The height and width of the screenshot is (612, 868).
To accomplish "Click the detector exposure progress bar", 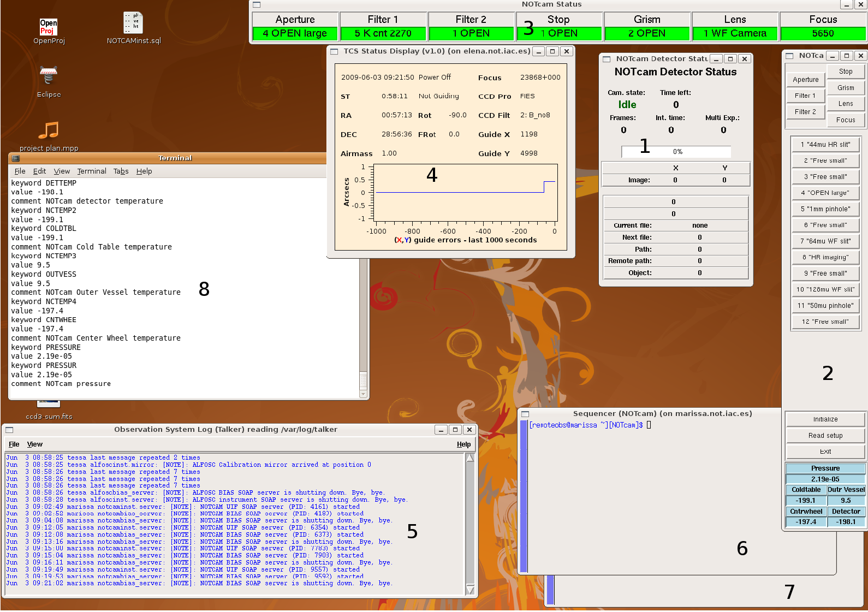I will (x=676, y=152).
